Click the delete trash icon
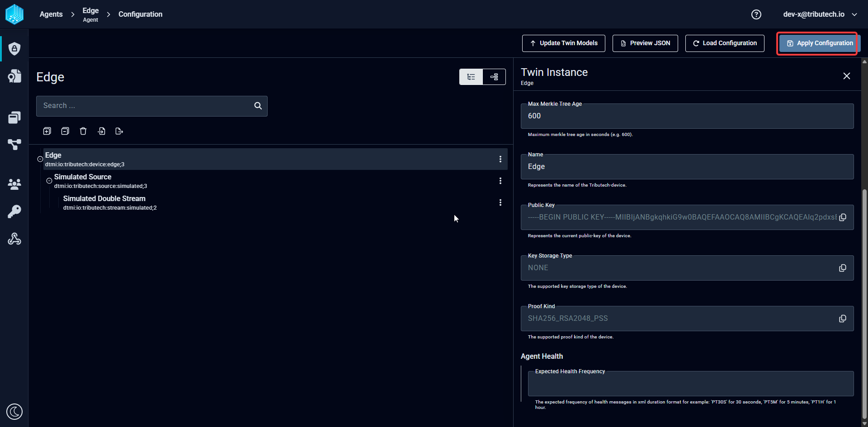 click(83, 131)
